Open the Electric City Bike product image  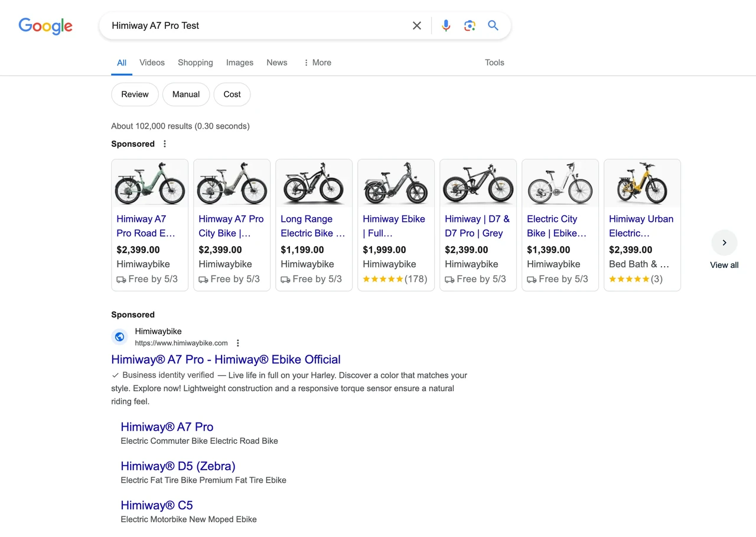click(x=561, y=183)
